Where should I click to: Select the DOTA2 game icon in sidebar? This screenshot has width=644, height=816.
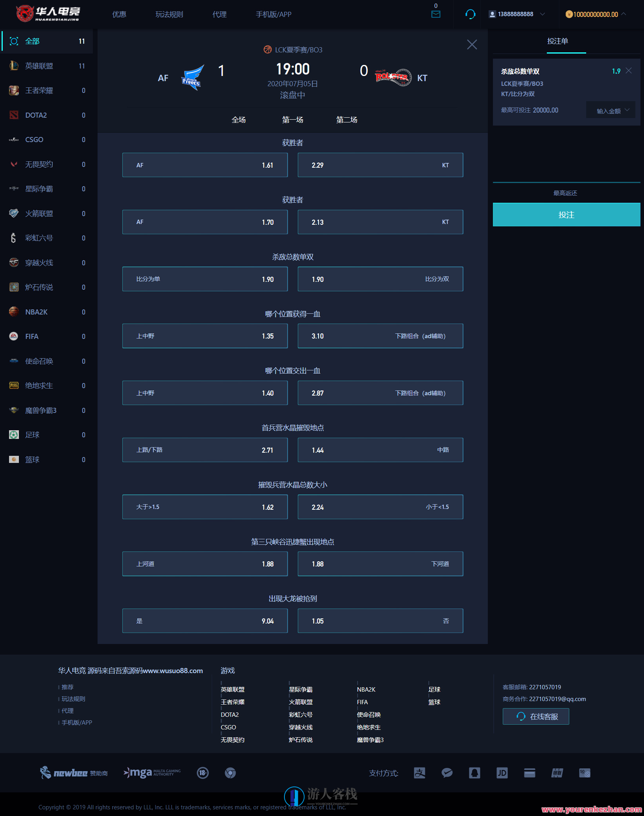point(14,115)
